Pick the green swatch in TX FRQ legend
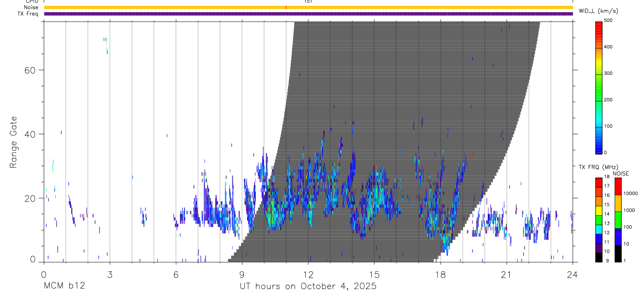 click(x=598, y=219)
